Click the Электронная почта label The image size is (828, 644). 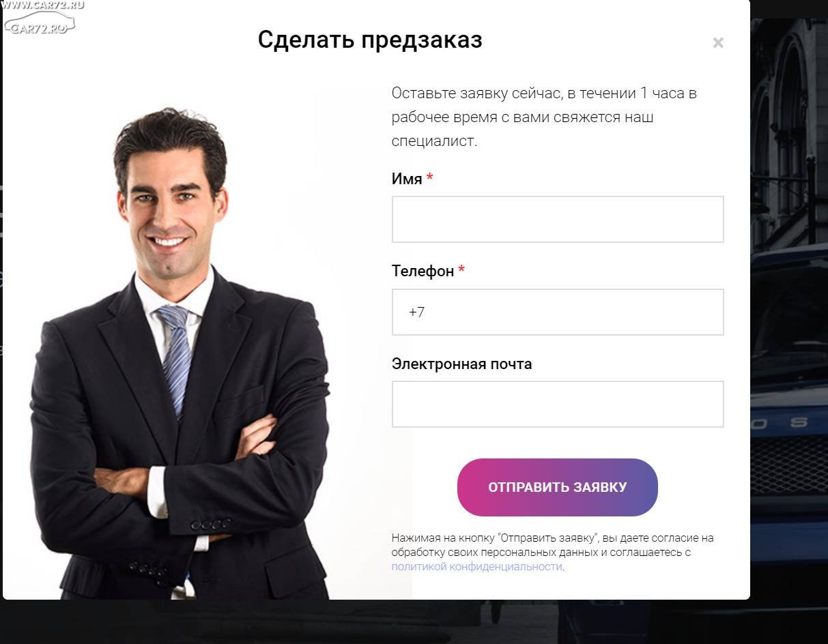click(461, 364)
